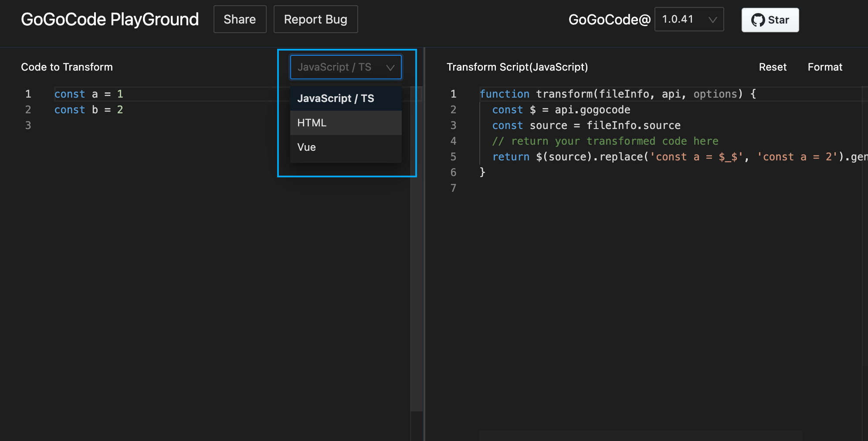The width and height of the screenshot is (868, 441).
Task: Open the GoGoCode version dropdown
Action: point(689,19)
